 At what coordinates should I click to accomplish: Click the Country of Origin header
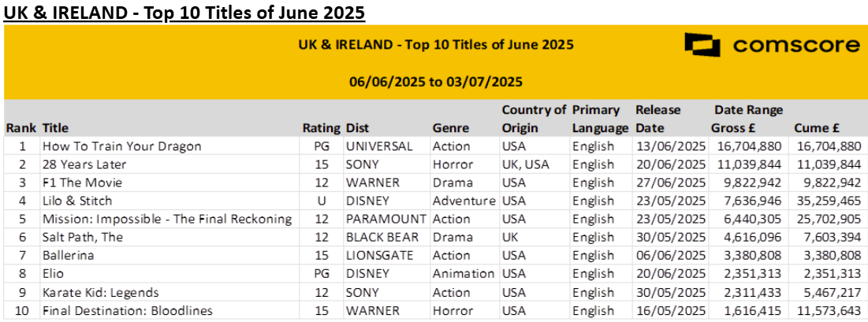pyautogui.click(x=534, y=118)
